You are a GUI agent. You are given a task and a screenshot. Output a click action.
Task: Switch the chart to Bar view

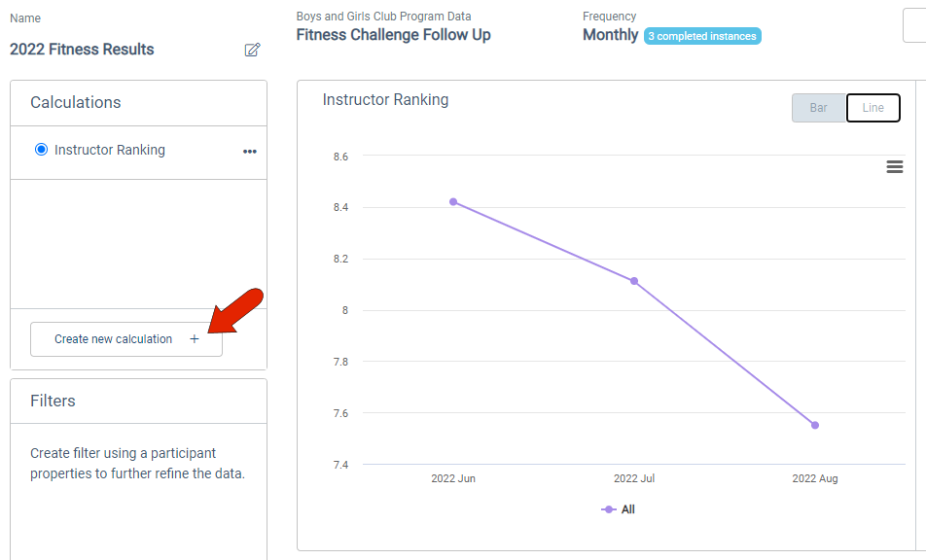[819, 108]
